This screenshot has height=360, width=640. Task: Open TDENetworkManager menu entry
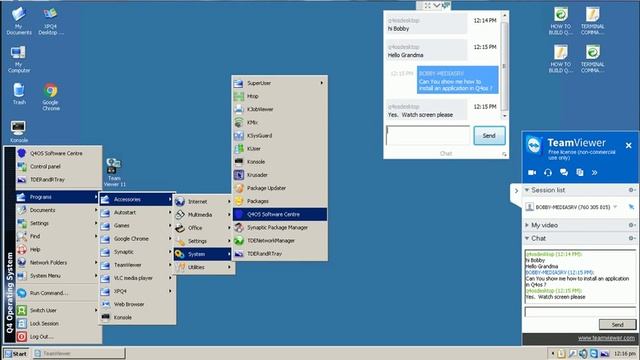[280, 240]
